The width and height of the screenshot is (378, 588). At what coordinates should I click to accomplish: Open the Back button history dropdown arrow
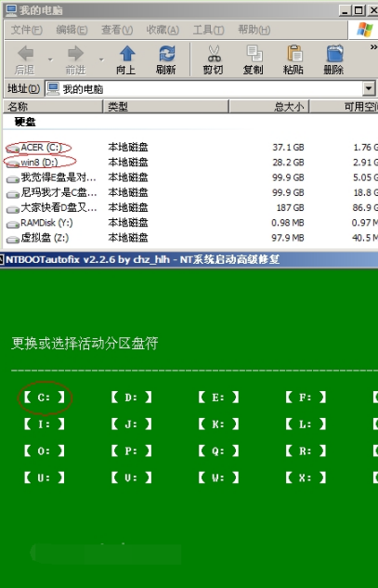50,59
